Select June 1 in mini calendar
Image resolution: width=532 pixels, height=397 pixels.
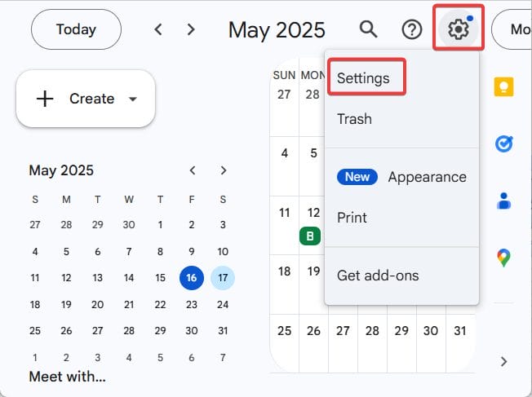(35, 358)
